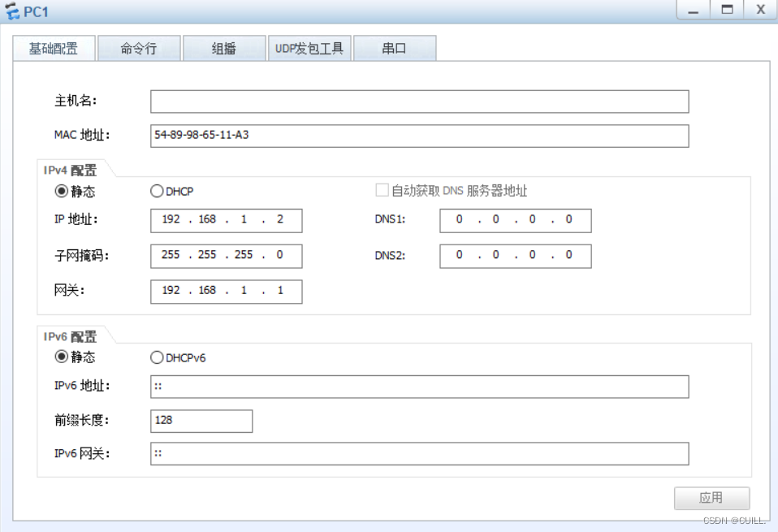Screen dimensions: 778x532
Task: Click the IPv4 配置 group label
Action: pyautogui.click(x=70, y=171)
